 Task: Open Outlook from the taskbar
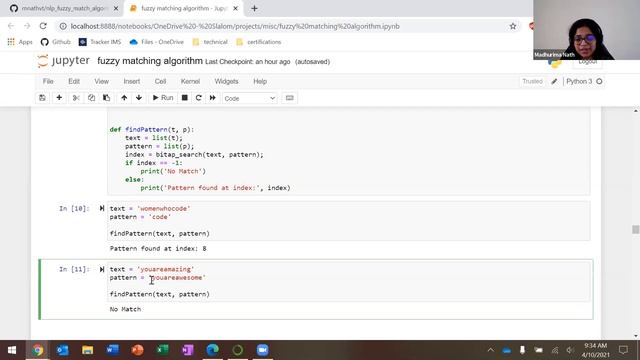tap(62, 350)
